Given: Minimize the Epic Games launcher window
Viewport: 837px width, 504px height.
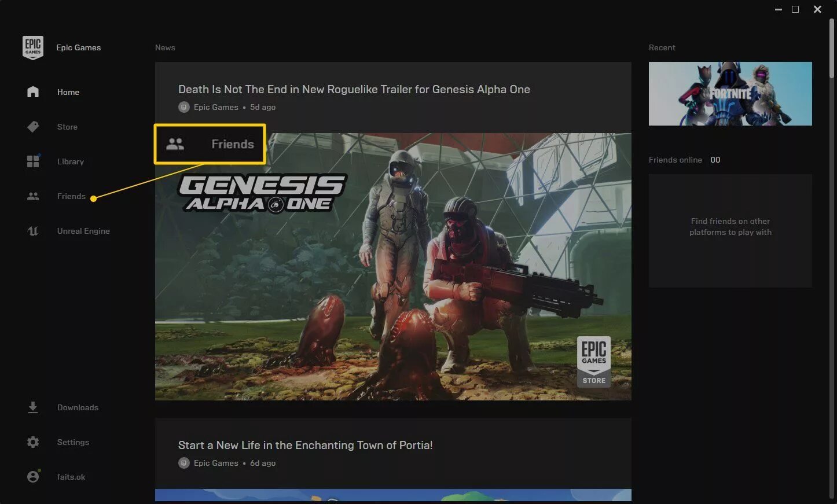Looking at the screenshot, I should click(779, 9).
